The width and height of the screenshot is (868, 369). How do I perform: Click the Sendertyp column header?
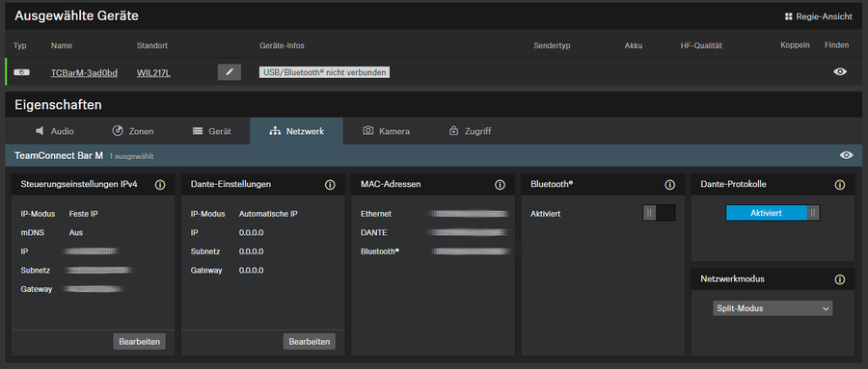(552, 45)
